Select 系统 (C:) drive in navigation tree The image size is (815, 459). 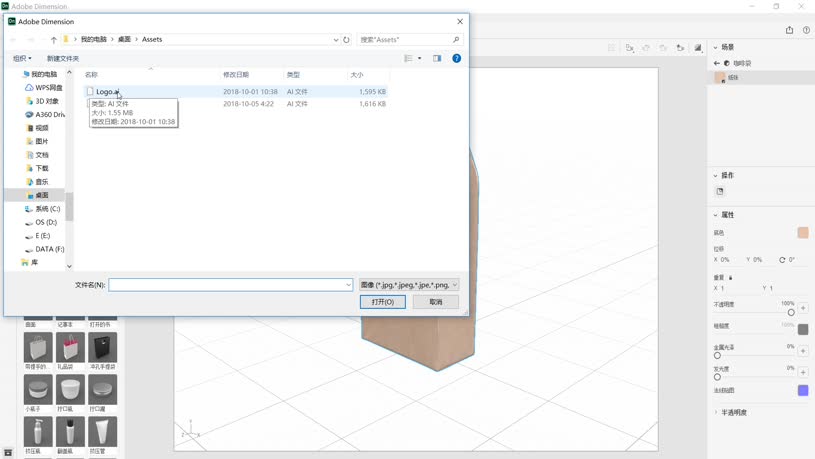click(43, 209)
